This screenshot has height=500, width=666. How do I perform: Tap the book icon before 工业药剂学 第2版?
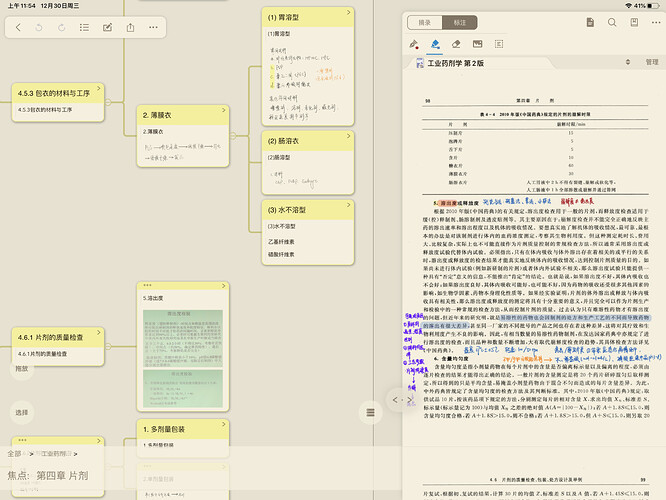tap(420, 63)
